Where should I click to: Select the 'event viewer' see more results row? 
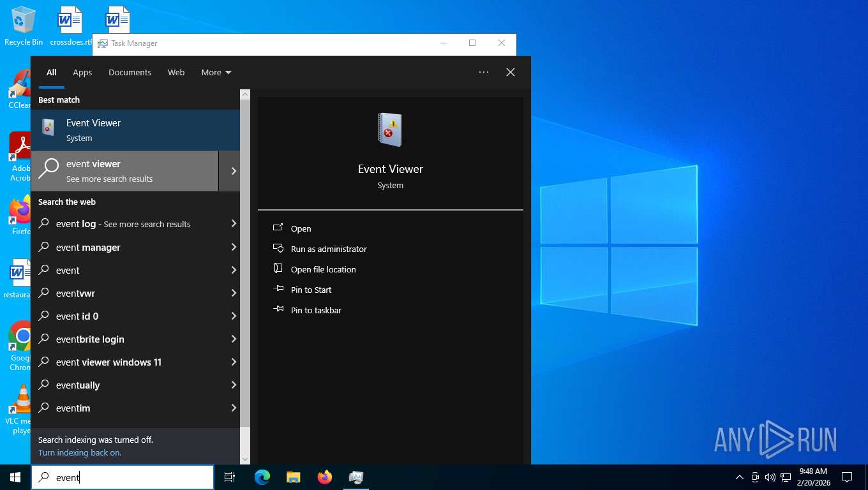124,171
